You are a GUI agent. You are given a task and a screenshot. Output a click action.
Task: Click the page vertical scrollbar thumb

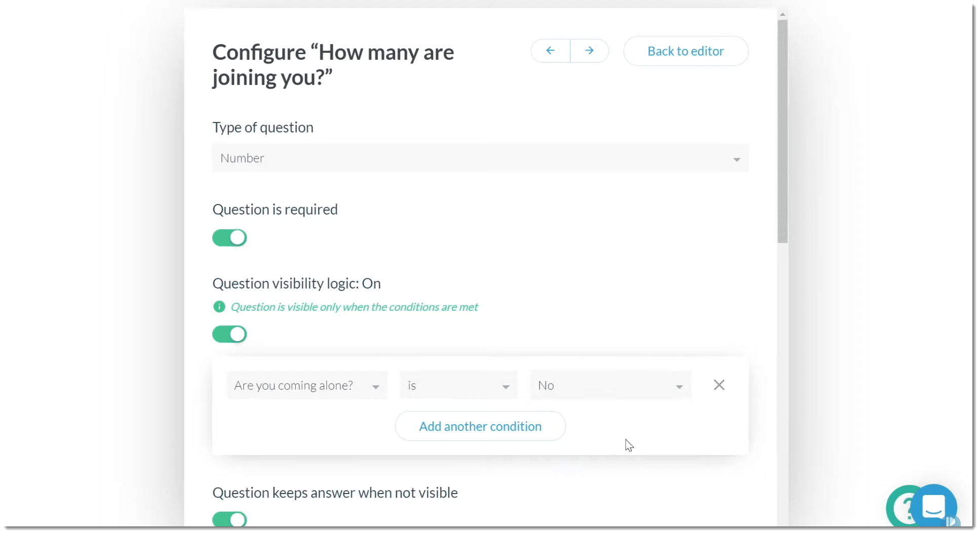(782, 132)
